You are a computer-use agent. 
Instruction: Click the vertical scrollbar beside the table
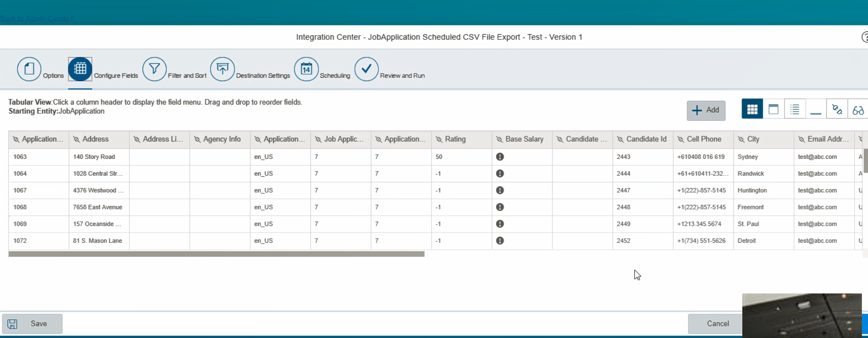click(866, 161)
